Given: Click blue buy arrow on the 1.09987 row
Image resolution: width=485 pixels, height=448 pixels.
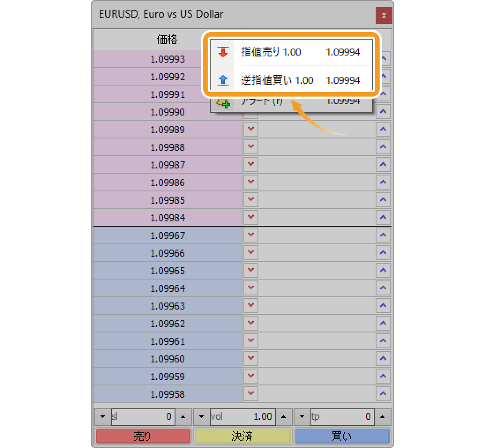Looking at the screenshot, I should (x=383, y=164).
